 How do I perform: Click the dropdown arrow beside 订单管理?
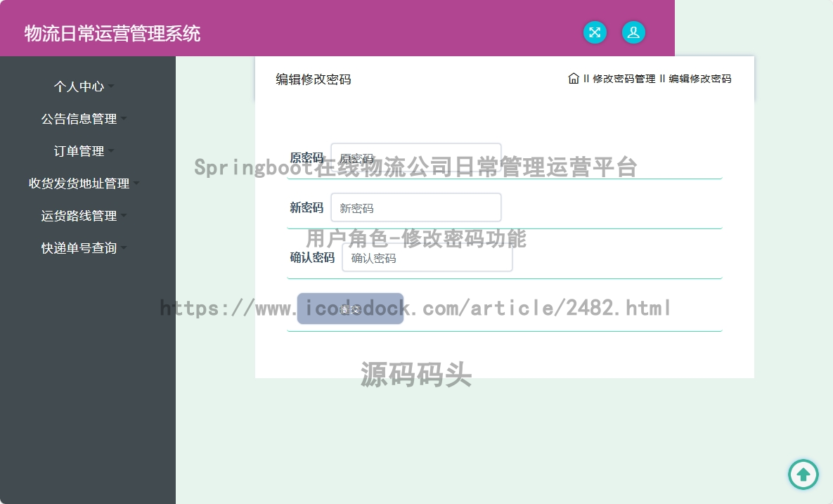(x=111, y=151)
